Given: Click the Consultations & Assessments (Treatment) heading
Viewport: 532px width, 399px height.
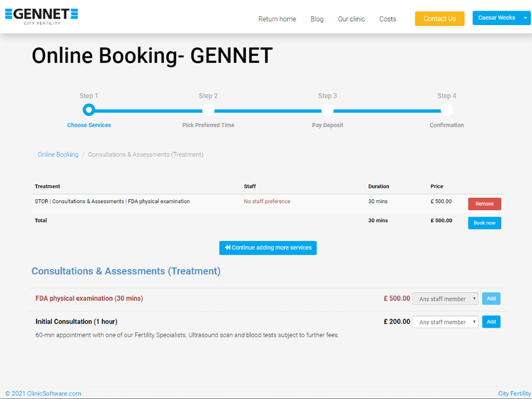Looking at the screenshot, I should coord(126,271).
